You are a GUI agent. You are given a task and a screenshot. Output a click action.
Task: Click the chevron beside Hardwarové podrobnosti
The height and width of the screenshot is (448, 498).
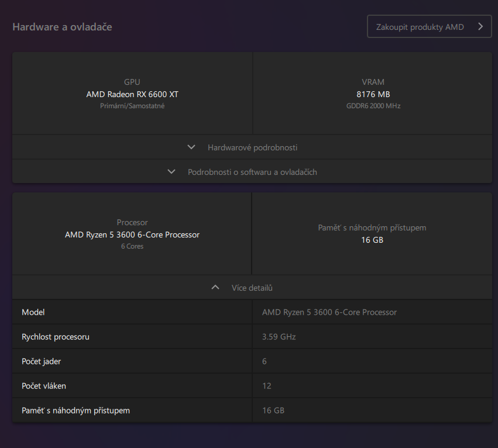191,147
